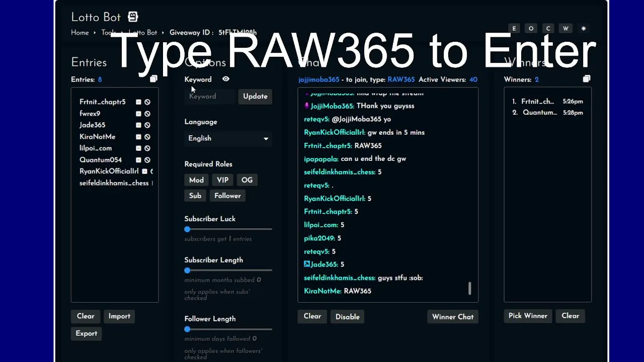The image size is (644, 362).
Task: Remove Jade365 entry with minus icon
Action: pos(138,125)
